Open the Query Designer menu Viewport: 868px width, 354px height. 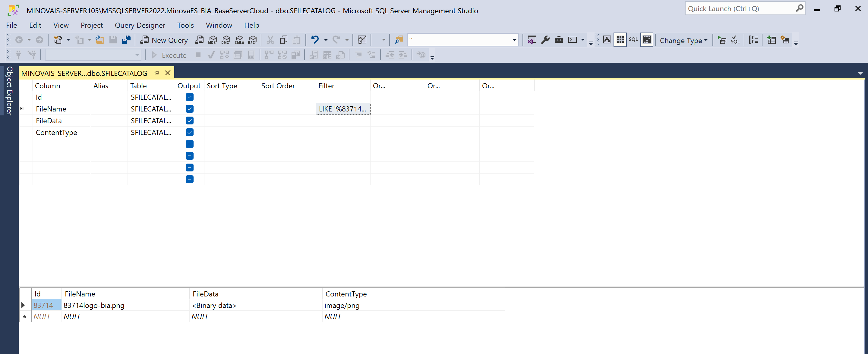(x=140, y=25)
